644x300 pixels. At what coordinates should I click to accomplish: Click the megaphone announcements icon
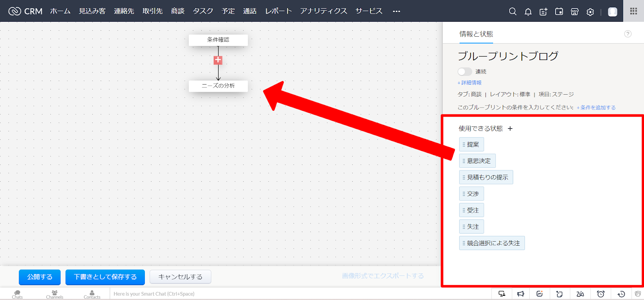pyautogui.click(x=520, y=294)
